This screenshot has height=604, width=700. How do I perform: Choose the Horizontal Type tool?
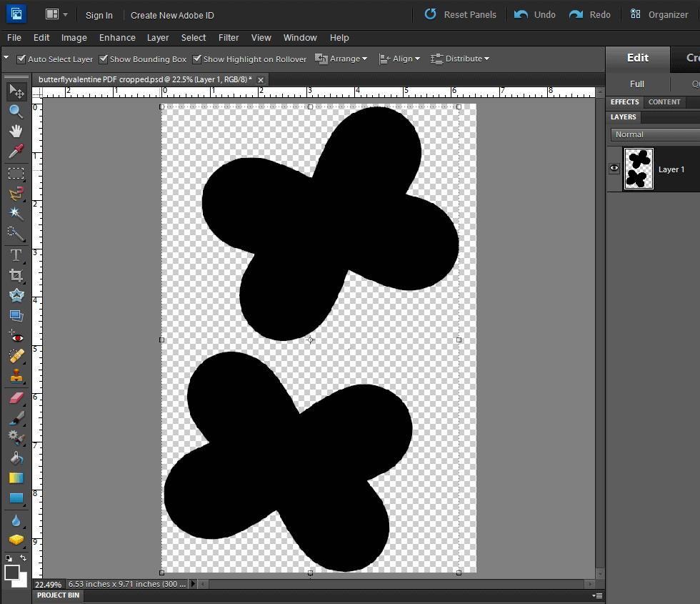point(16,255)
